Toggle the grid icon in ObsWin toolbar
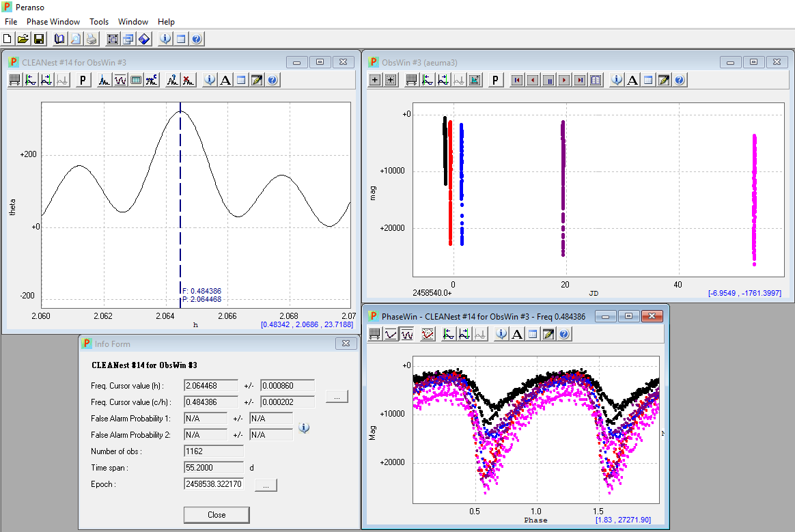 pyautogui.click(x=411, y=80)
